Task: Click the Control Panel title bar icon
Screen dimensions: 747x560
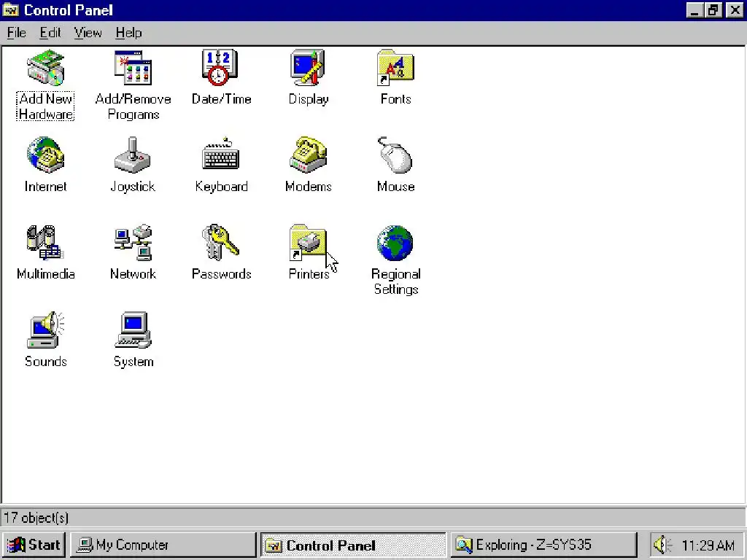Action: (x=10, y=9)
